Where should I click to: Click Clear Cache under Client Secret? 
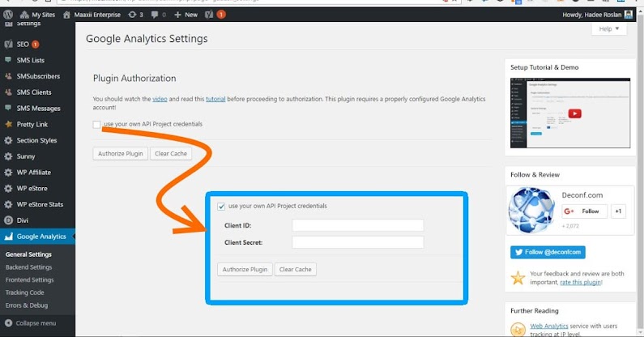coord(296,269)
